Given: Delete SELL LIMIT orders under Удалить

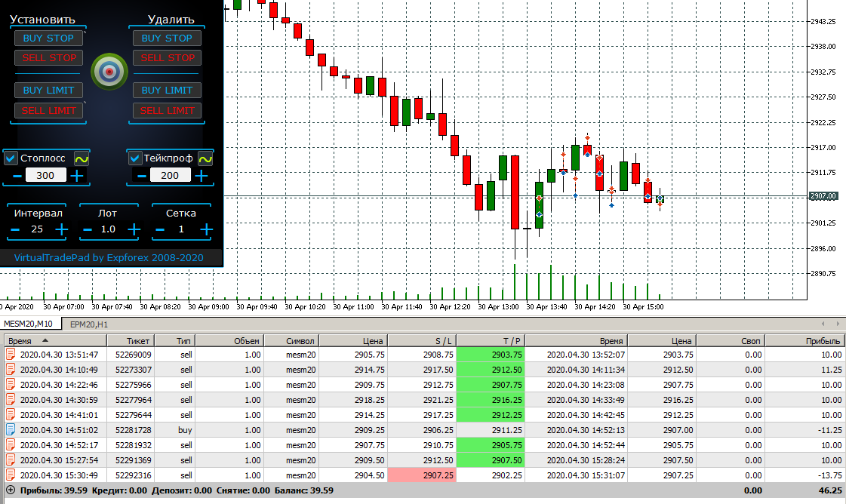Looking at the screenshot, I should tap(168, 111).
